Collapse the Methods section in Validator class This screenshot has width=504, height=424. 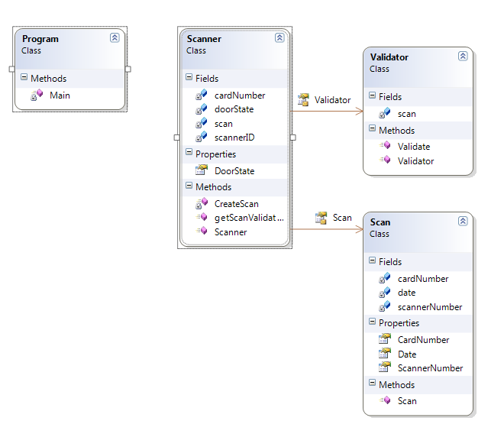[372, 128]
